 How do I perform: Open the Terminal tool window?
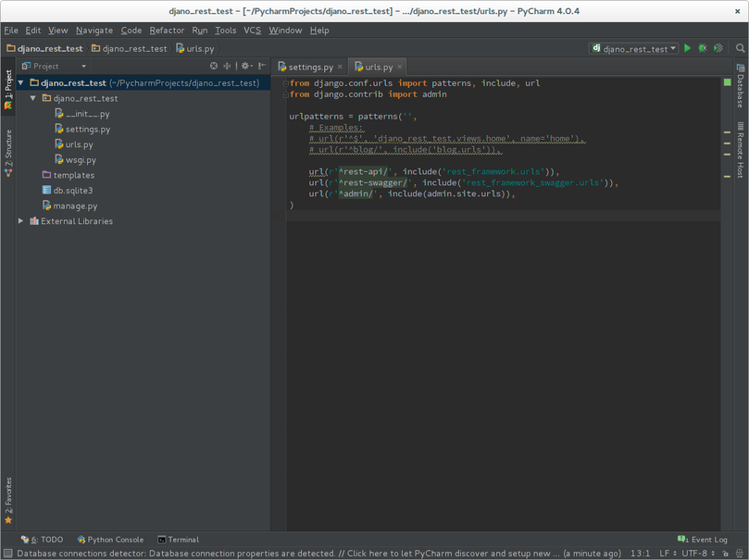pyautogui.click(x=178, y=540)
